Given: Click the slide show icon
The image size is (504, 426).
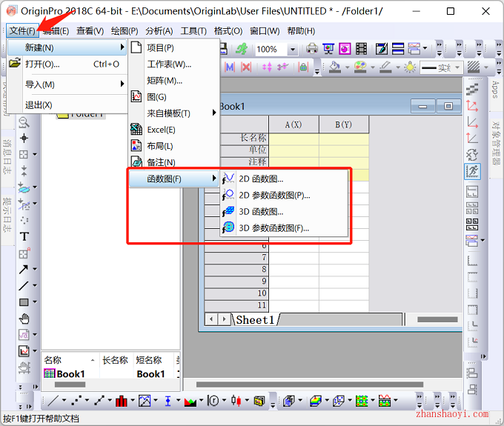Looking at the screenshot, I should point(328,49).
